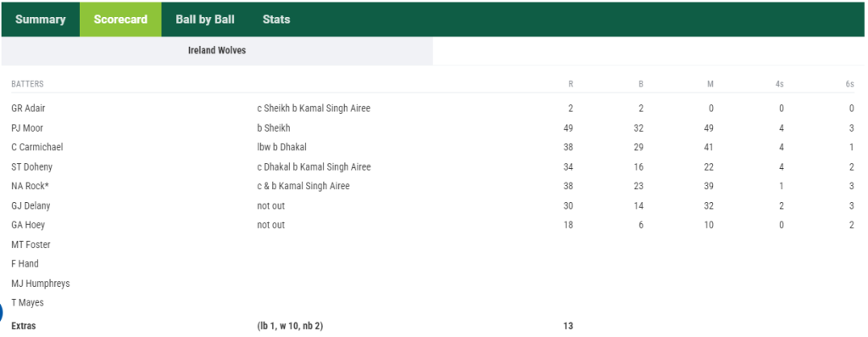Switch to the Summary tab
Viewport: 868px width, 337px height.
tap(41, 20)
